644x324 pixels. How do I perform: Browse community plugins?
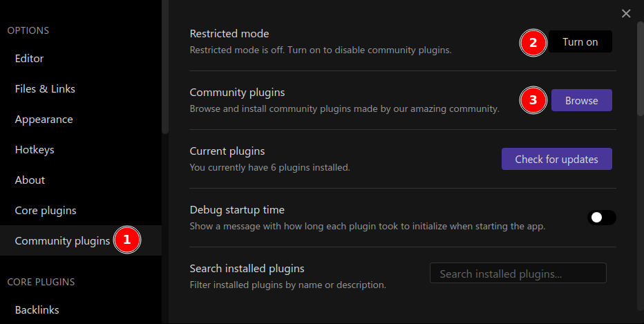[x=581, y=101]
